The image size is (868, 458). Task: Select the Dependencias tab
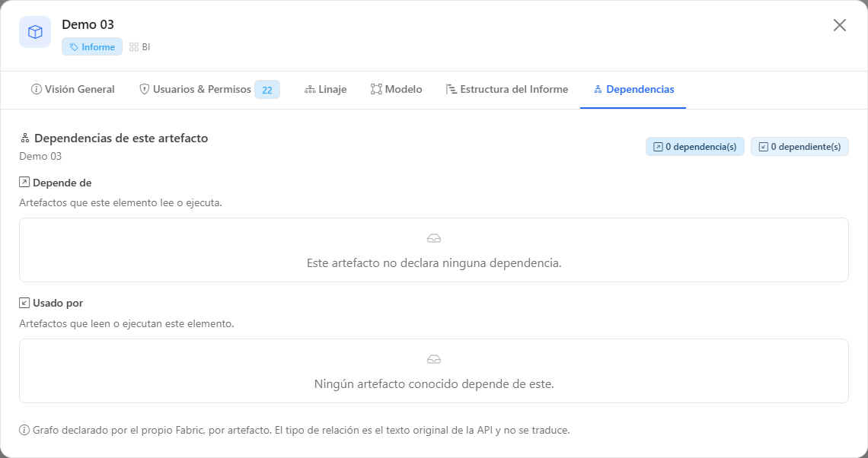point(633,89)
